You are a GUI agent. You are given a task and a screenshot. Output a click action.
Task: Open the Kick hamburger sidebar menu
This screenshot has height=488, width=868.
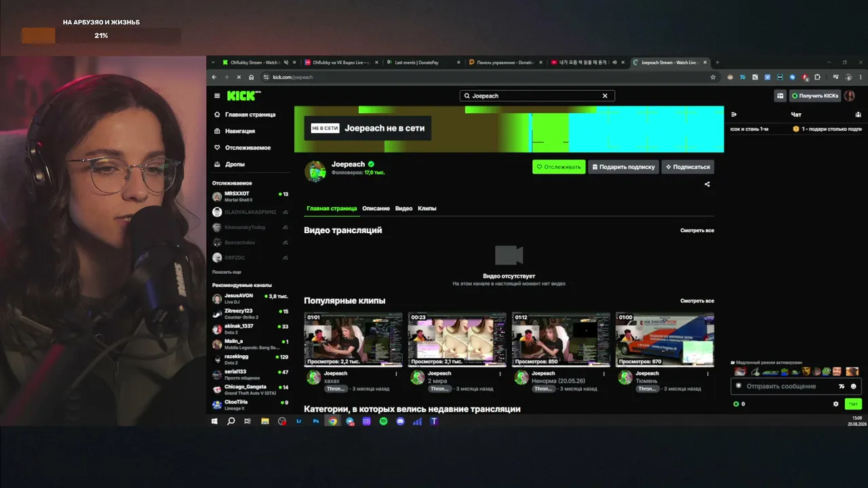point(217,96)
